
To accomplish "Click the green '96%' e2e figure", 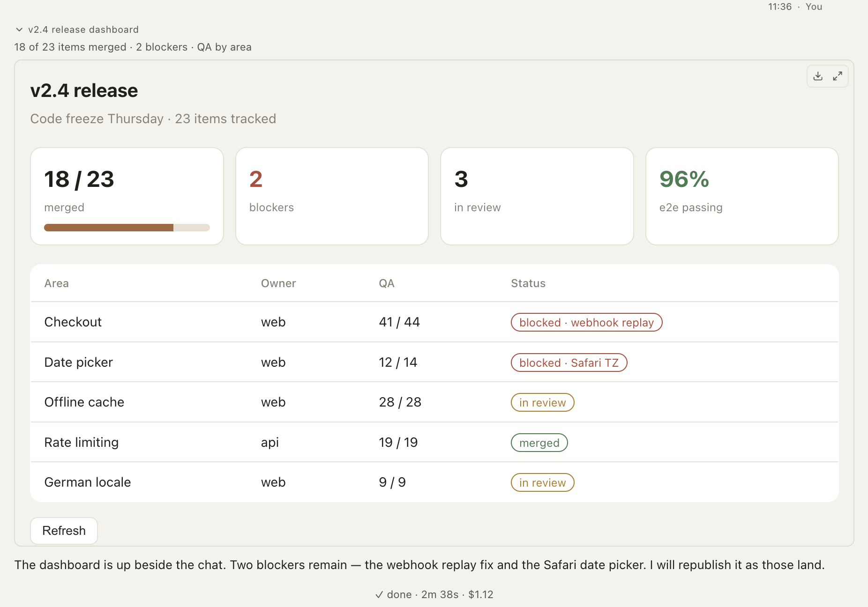I will point(684,179).
